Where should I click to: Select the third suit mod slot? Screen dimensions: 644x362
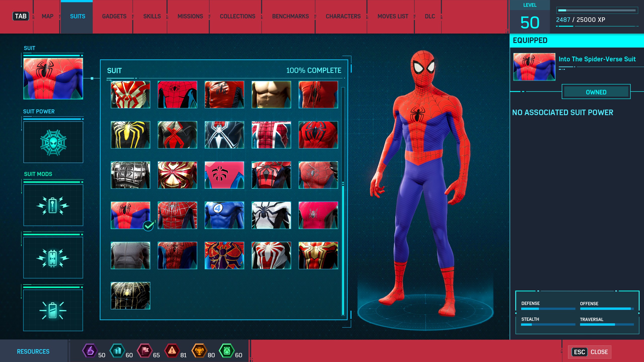pyautogui.click(x=53, y=310)
